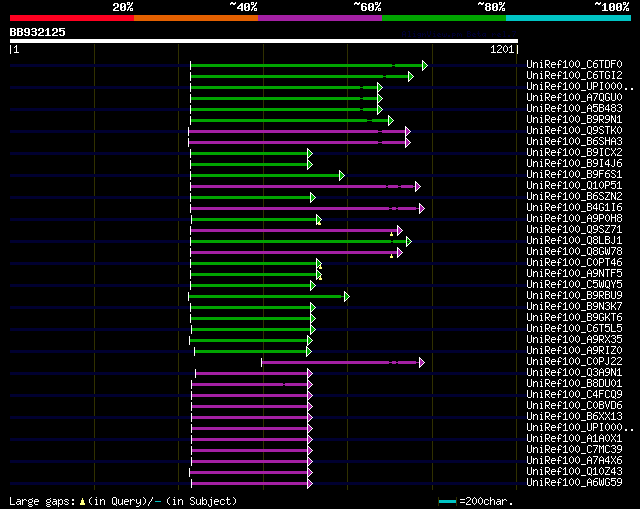This screenshot has width=640, height=509.
Task: Select the query name BB932125
Action: coord(38,32)
